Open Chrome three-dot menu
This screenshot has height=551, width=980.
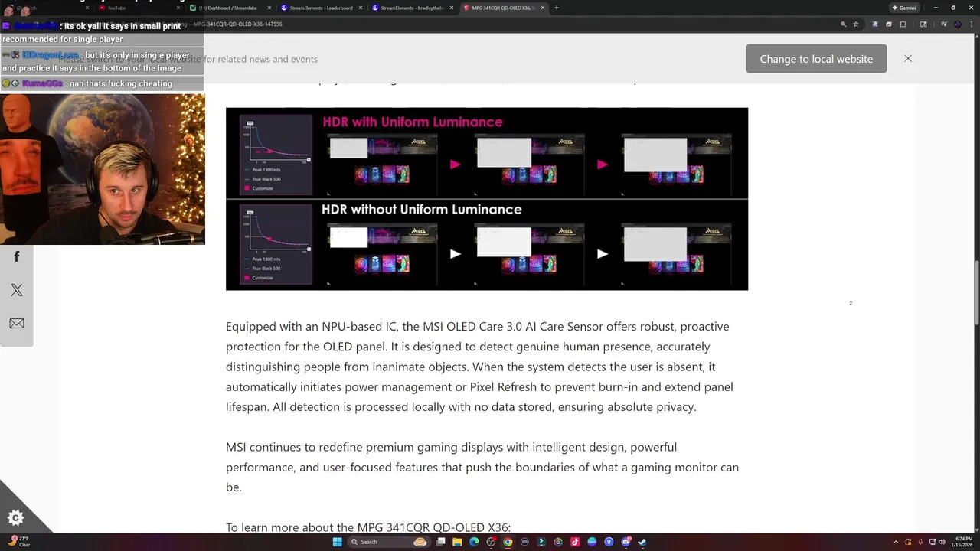[x=972, y=24]
